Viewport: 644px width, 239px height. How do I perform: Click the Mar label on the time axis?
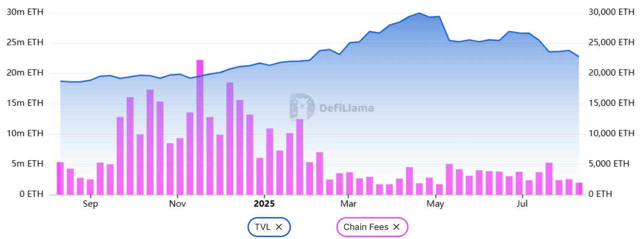click(x=349, y=204)
